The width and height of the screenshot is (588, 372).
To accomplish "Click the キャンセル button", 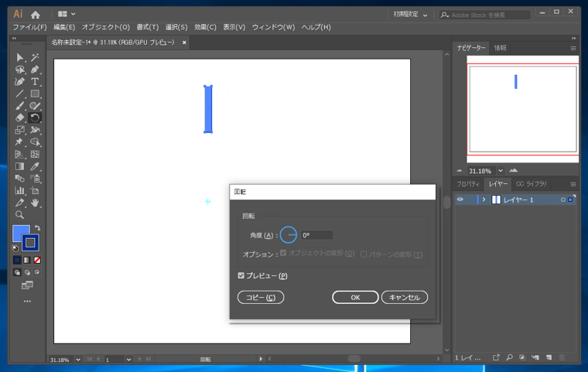I will [x=404, y=298].
